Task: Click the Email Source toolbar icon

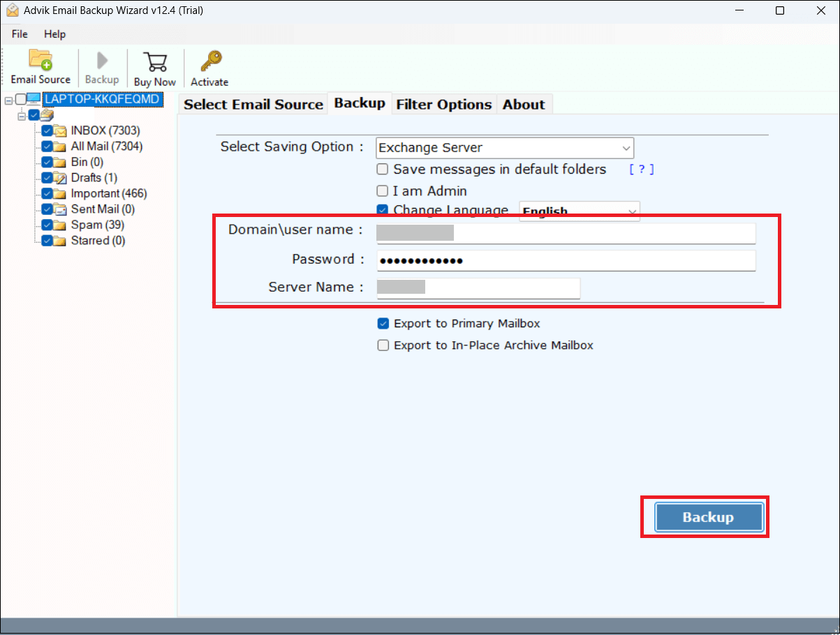Action: click(x=40, y=60)
